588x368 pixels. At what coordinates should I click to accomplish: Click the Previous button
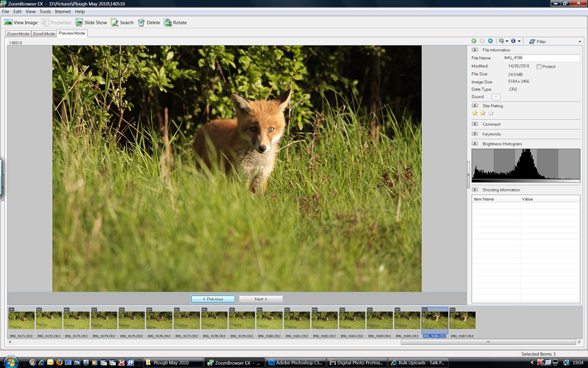tap(212, 299)
